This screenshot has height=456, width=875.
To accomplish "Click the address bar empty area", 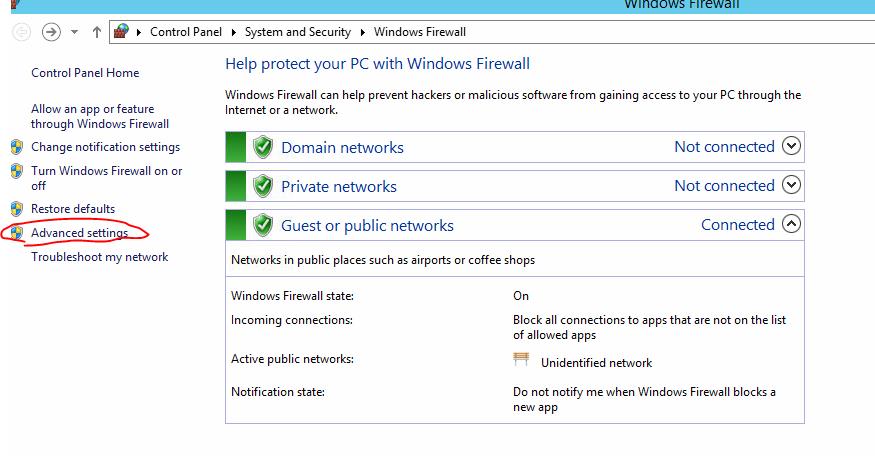I will click(x=670, y=32).
